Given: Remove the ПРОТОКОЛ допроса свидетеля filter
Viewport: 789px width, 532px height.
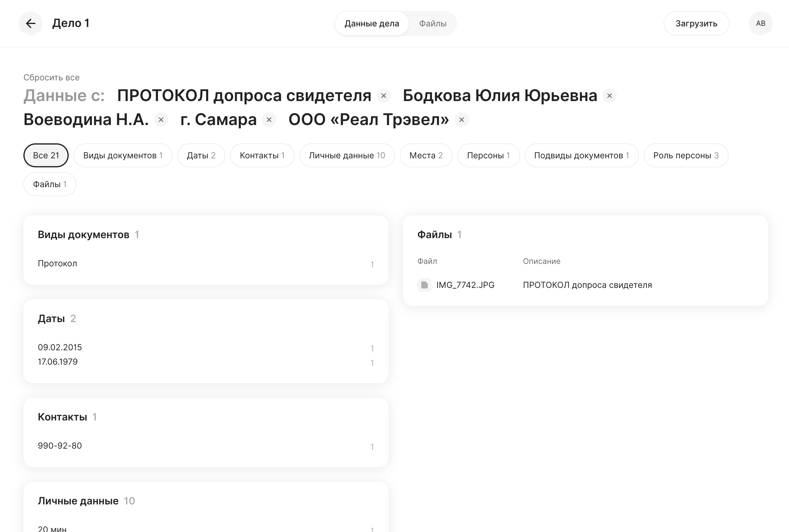Looking at the screenshot, I should pyautogui.click(x=383, y=96).
